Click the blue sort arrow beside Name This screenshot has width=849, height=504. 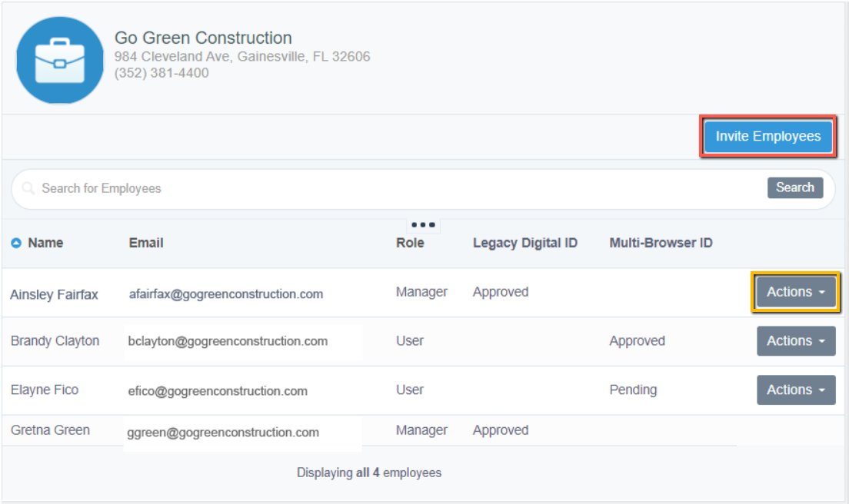(x=16, y=244)
